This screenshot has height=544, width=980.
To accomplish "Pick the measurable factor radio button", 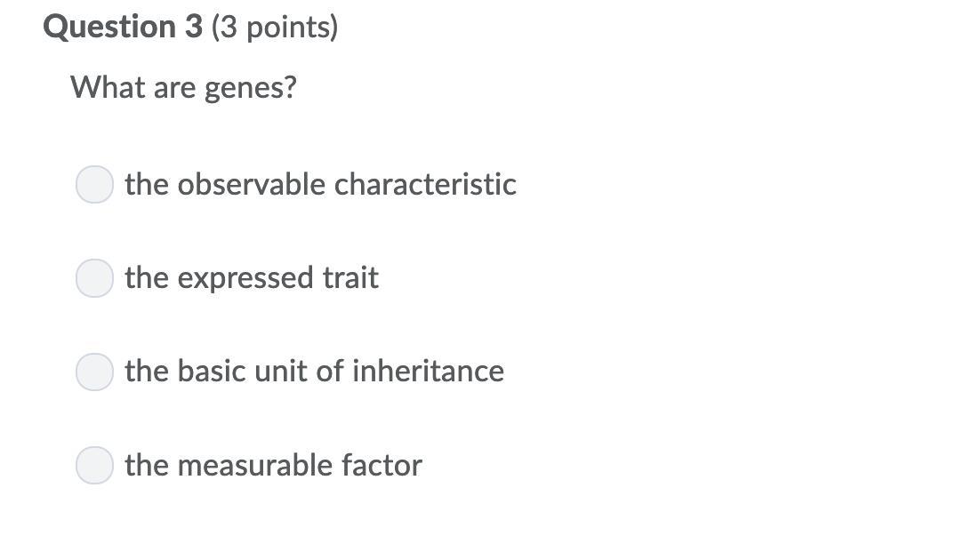I will click(x=94, y=465).
